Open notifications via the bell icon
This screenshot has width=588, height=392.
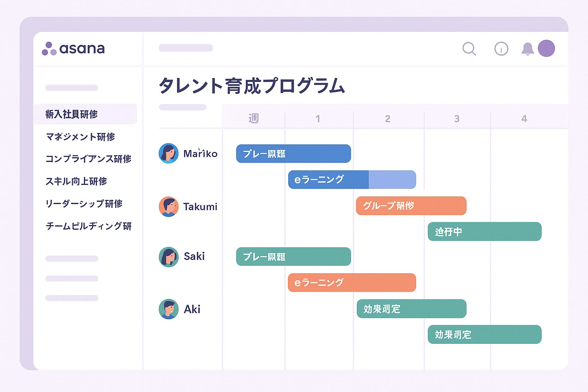click(528, 49)
